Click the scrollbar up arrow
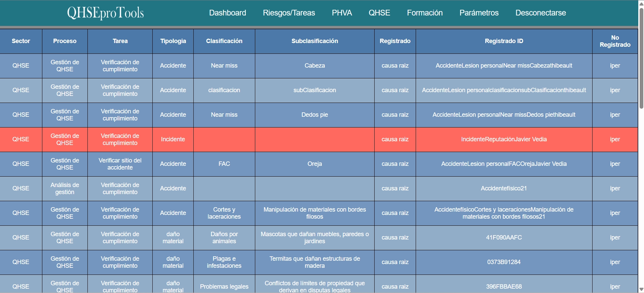Screen dimensions: 644x293 (x=641, y=3)
